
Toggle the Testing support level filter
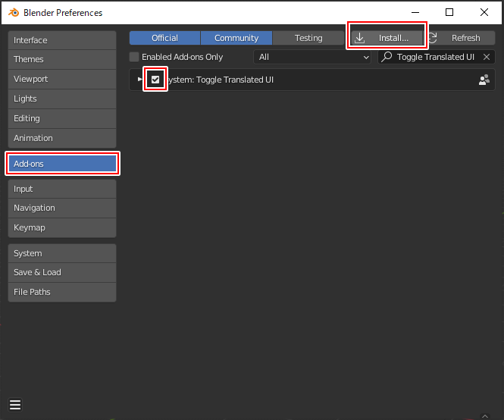coord(308,38)
